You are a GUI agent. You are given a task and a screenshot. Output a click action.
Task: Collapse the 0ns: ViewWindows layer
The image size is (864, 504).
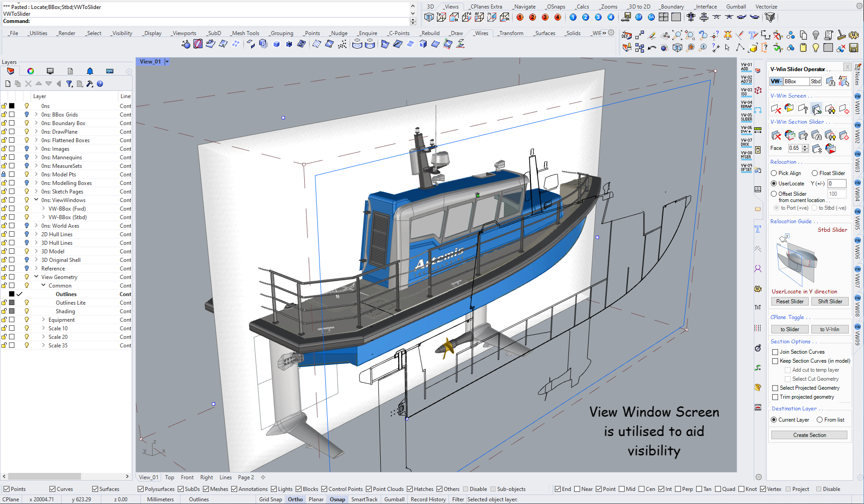coord(36,200)
